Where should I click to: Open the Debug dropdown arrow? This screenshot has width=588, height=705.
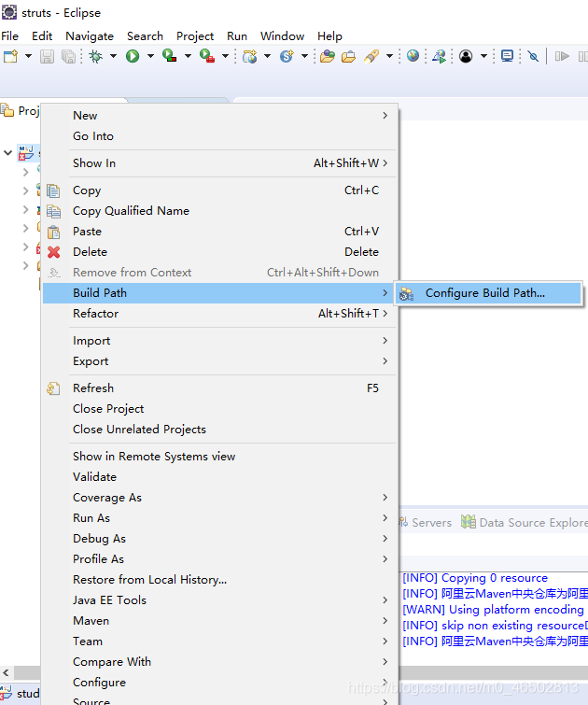coord(113,56)
